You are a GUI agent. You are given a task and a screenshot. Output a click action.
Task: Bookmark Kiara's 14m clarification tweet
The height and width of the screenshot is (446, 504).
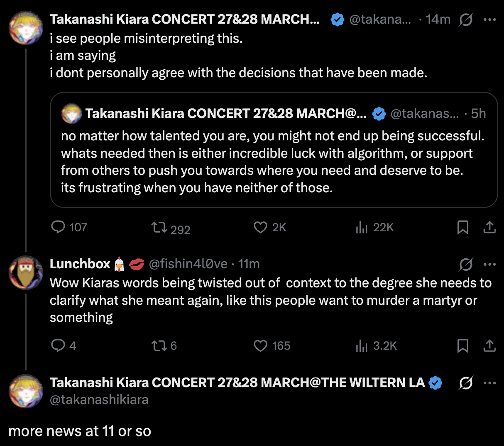[462, 228]
